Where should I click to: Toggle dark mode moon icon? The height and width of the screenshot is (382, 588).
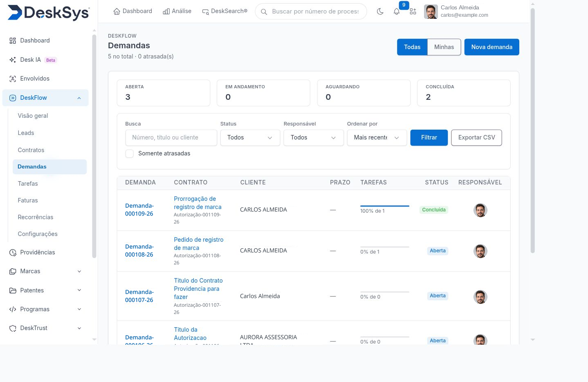pyautogui.click(x=380, y=11)
